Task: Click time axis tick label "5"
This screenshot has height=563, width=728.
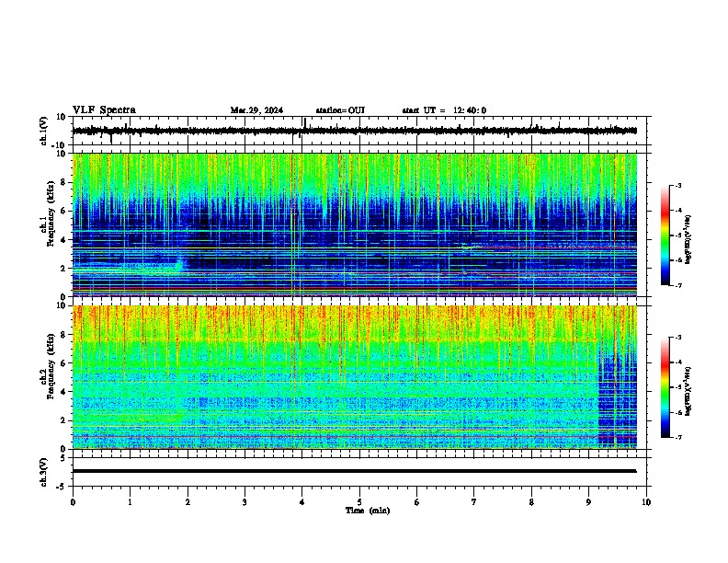Action: click(x=359, y=502)
